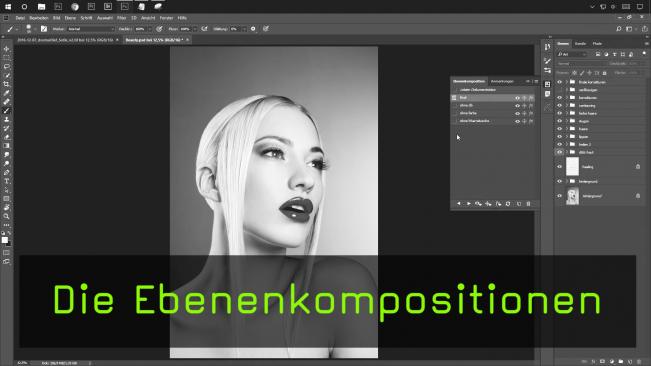Open the Filter menu
This screenshot has height=366, width=651.
pyautogui.click(x=121, y=18)
